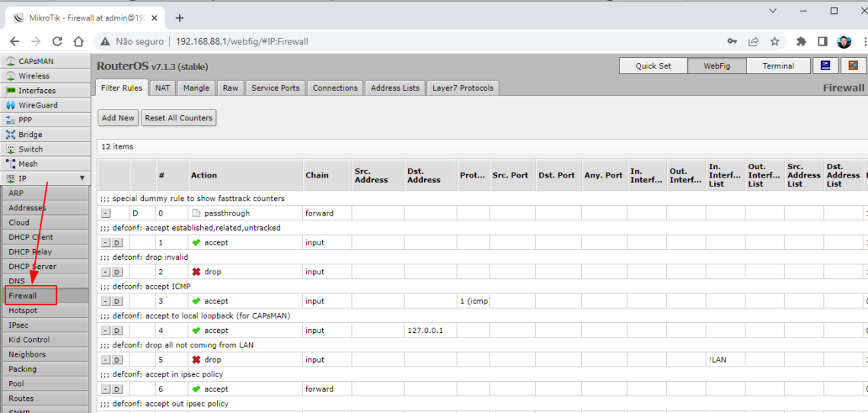Click the brown logout icon button
Screen dimensions: 868x413
pos(853,66)
